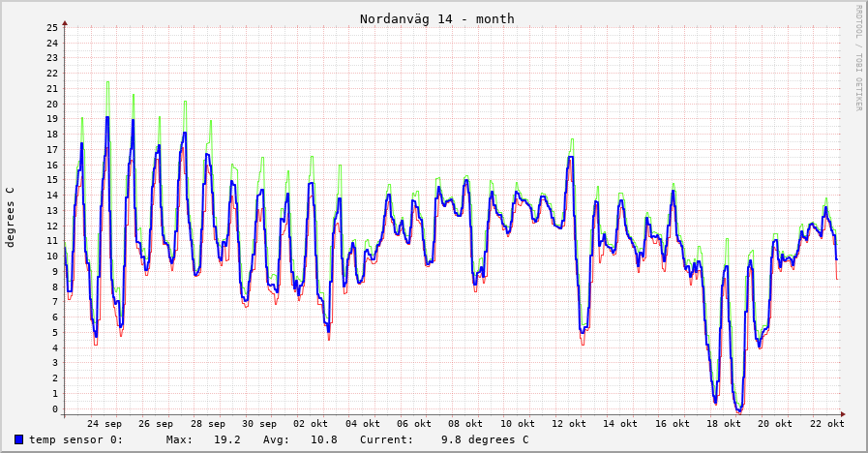Image resolution: width=868 pixels, height=453 pixels.
Task: Click the 0 value on the y-axis
Action: point(55,408)
